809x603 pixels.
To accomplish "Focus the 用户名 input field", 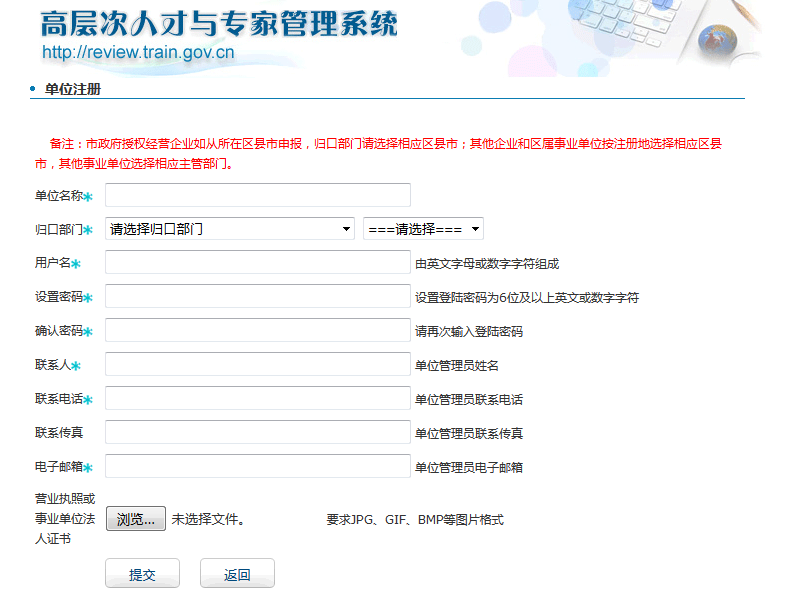I will [258, 263].
